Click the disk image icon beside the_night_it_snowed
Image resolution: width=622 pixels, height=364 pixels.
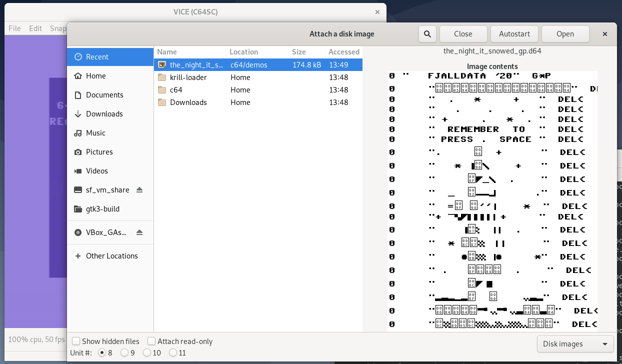point(161,64)
